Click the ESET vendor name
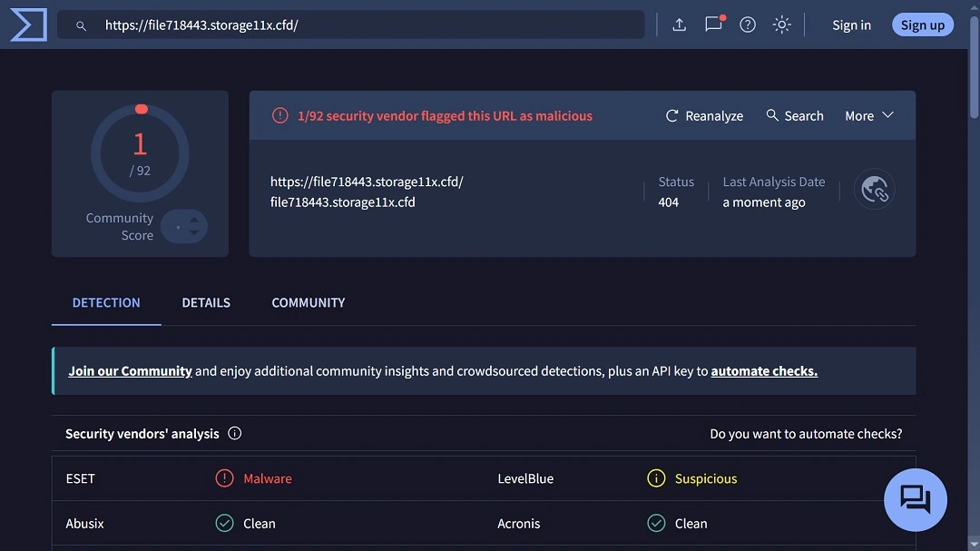This screenshot has width=980, height=551. point(80,478)
